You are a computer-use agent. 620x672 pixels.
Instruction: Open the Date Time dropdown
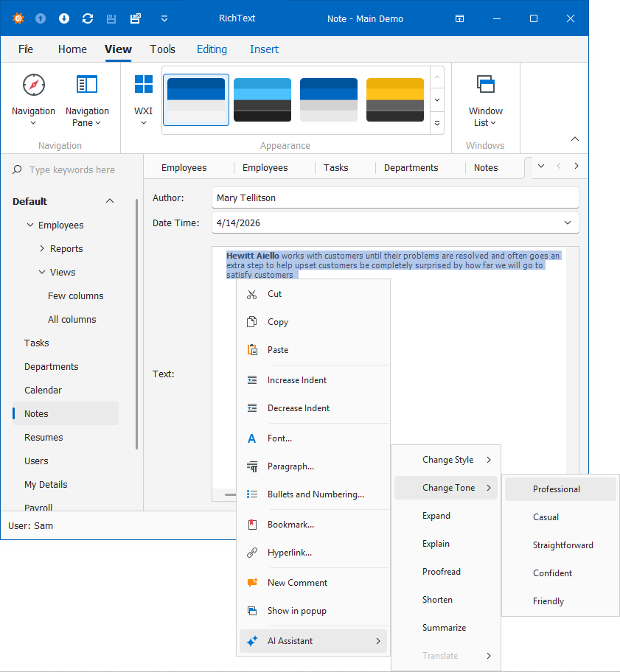568,223
